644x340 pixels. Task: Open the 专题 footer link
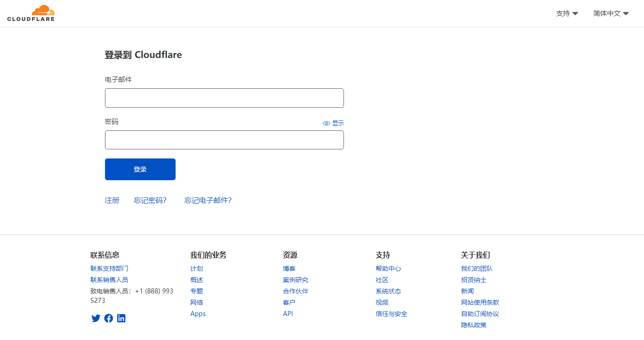coord(197,291)
